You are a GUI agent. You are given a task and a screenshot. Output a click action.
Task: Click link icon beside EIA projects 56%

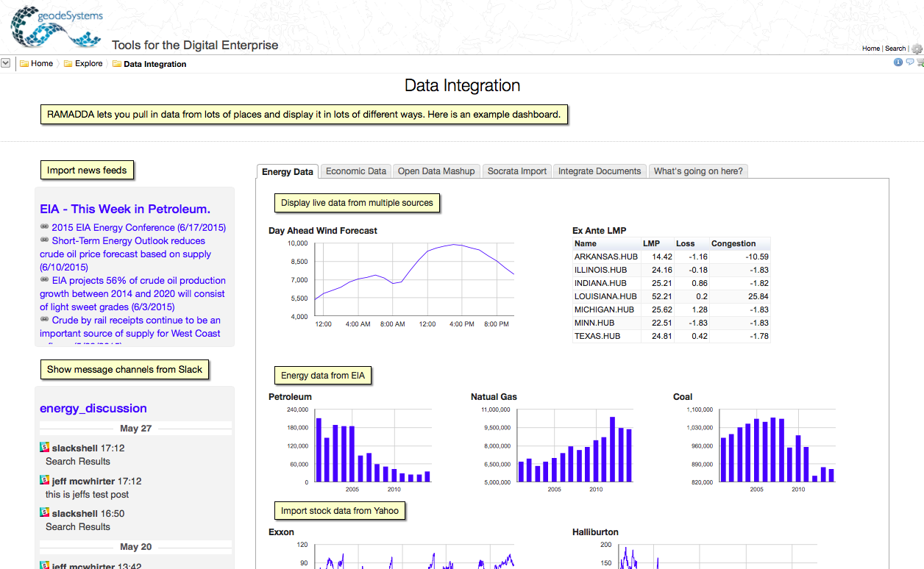(44, 281)
